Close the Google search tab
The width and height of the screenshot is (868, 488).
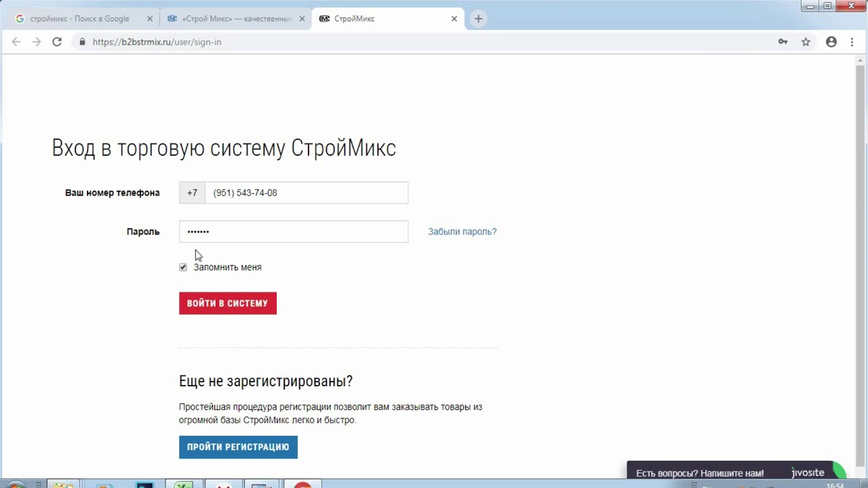pyautogui.click(x=150, y=19)
